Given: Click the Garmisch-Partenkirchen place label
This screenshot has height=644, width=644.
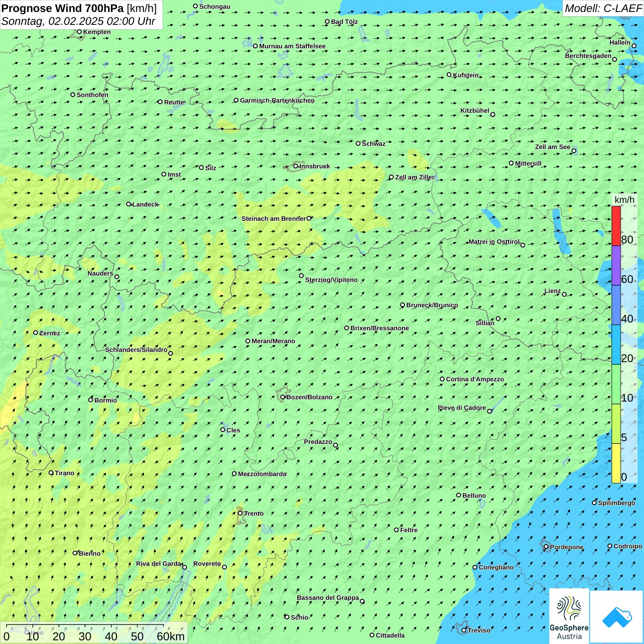Looking at the screenshot, I should point(277,100).
